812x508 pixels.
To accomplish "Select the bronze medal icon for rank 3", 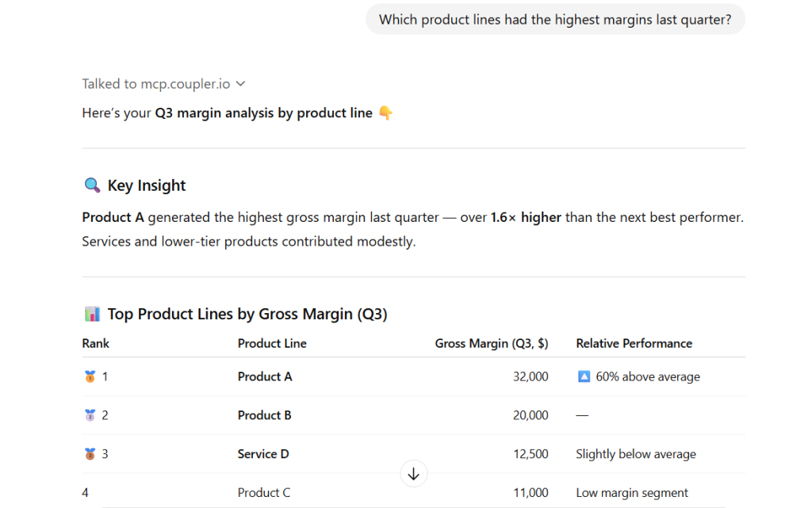I will 87,453.
